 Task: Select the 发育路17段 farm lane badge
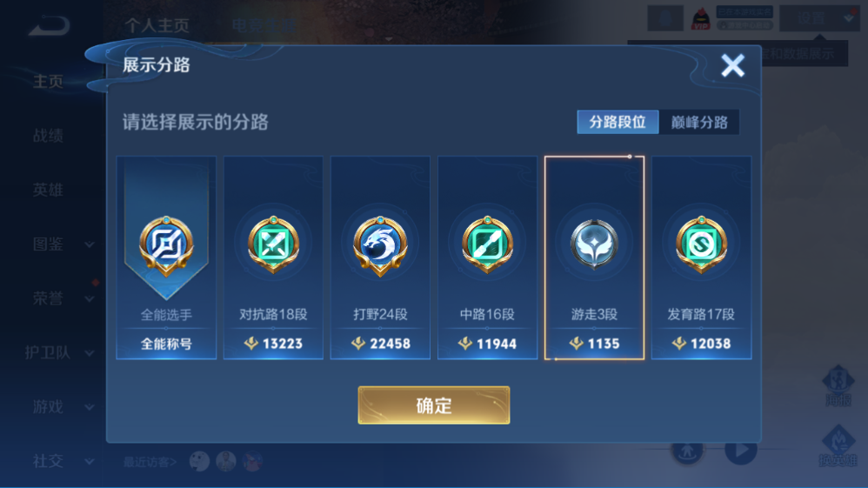[701, 244]
